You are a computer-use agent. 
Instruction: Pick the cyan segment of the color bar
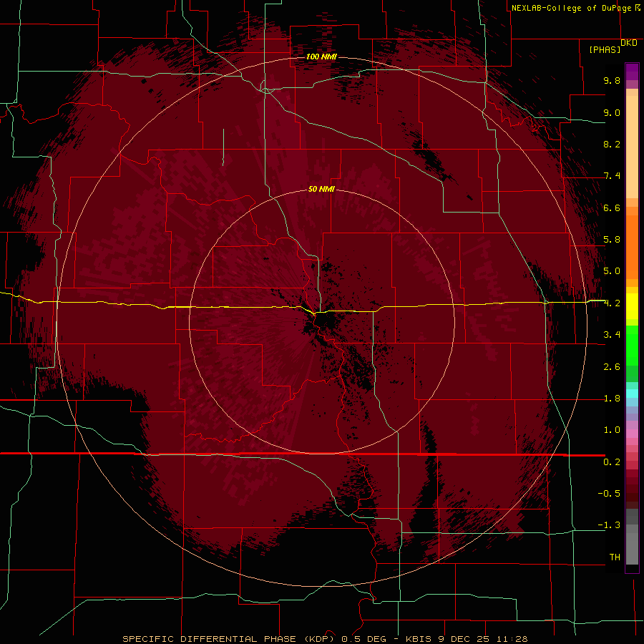click(632, 394)
